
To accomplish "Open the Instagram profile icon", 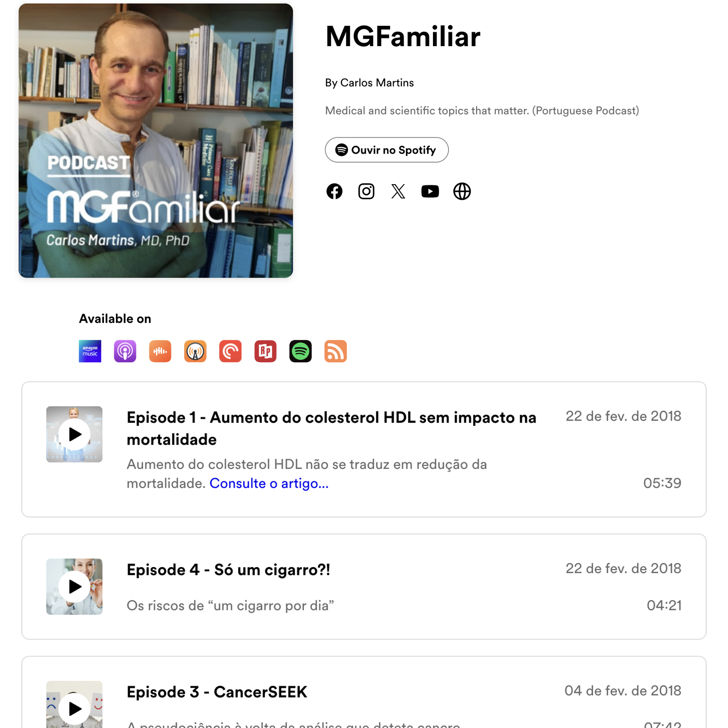I will click(x=366, y=191).
